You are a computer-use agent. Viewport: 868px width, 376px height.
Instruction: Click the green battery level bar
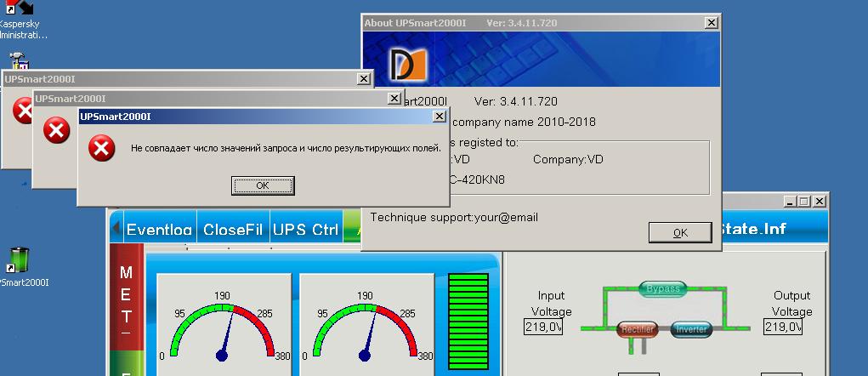pyautogui.click(x=468, y=316)
